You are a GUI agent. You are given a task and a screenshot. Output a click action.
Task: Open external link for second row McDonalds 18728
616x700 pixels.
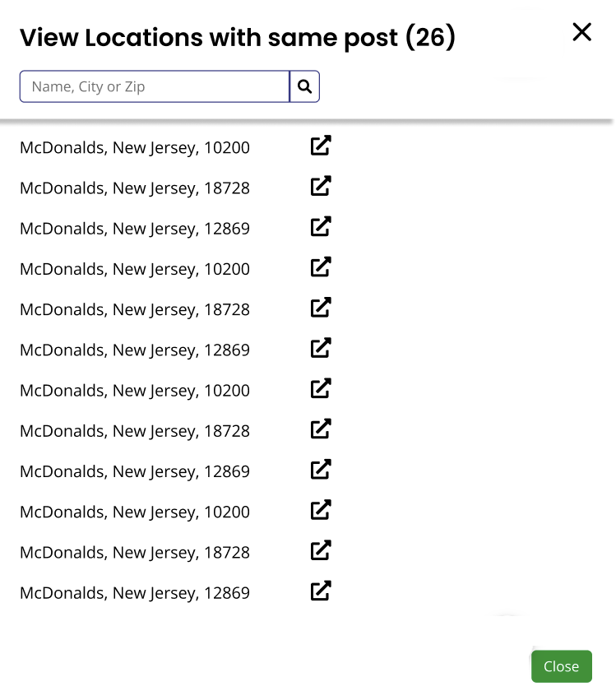pos(320,186)
